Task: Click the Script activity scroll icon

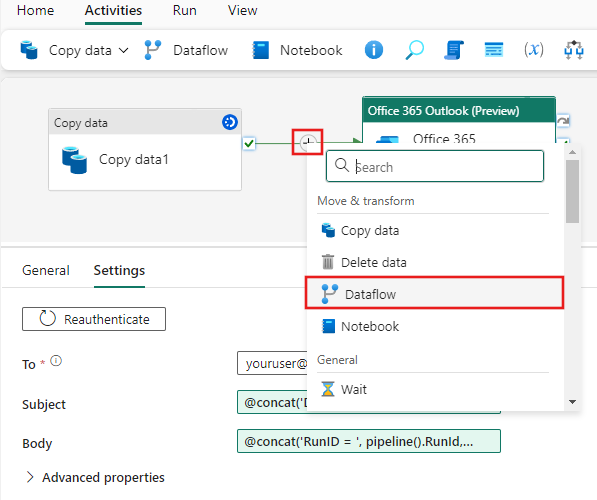Action: 454,50
